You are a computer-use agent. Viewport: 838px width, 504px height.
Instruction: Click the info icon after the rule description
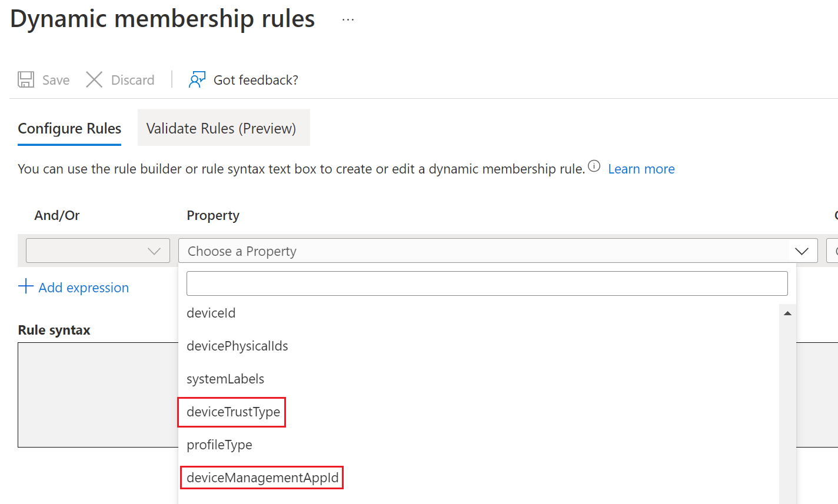[594, 166]
